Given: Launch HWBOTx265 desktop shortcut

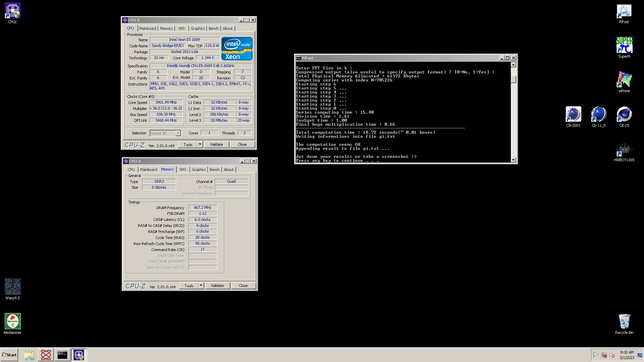Looking at the screenshot, I should (x=624, y=152).
